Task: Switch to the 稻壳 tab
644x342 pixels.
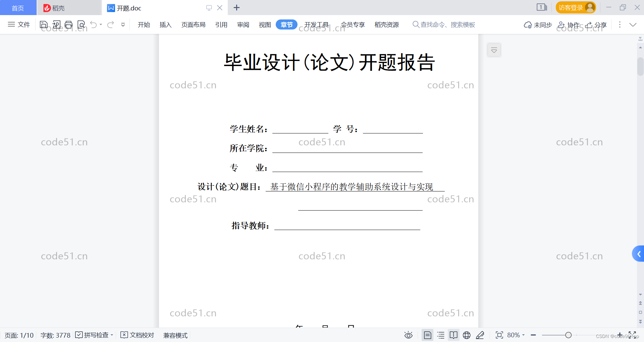Action: coord(69,8)
